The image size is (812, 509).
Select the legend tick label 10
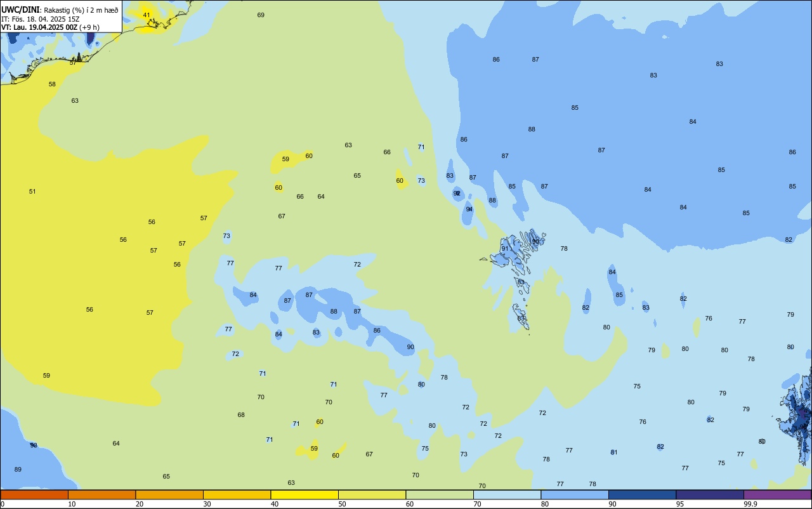click(x=72, y=504)
